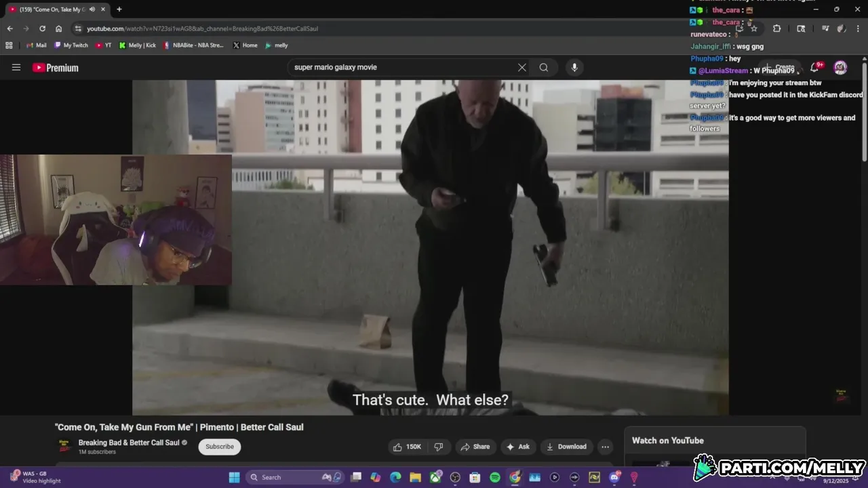
Task: Open the Melly | Kick bookmark
Action: tap(138, 45)
